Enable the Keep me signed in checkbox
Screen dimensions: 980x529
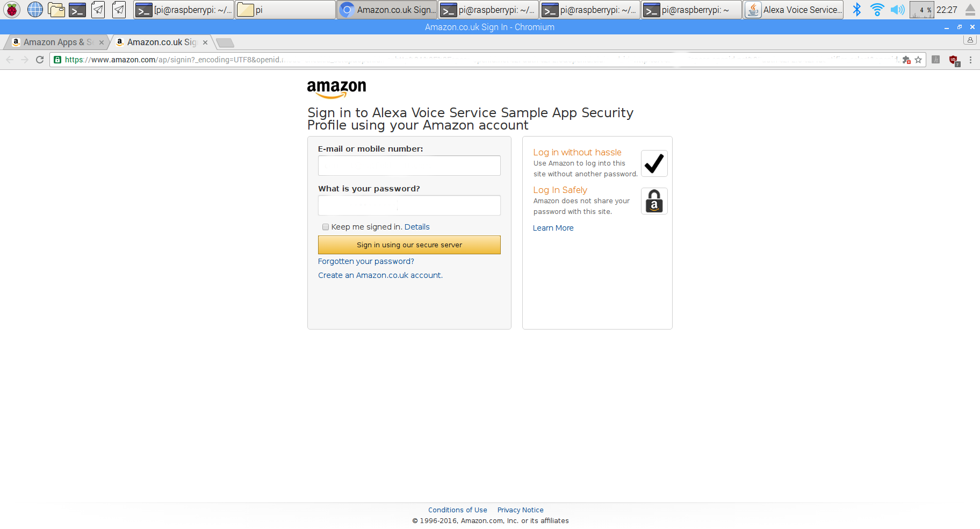tap(326, 227)
